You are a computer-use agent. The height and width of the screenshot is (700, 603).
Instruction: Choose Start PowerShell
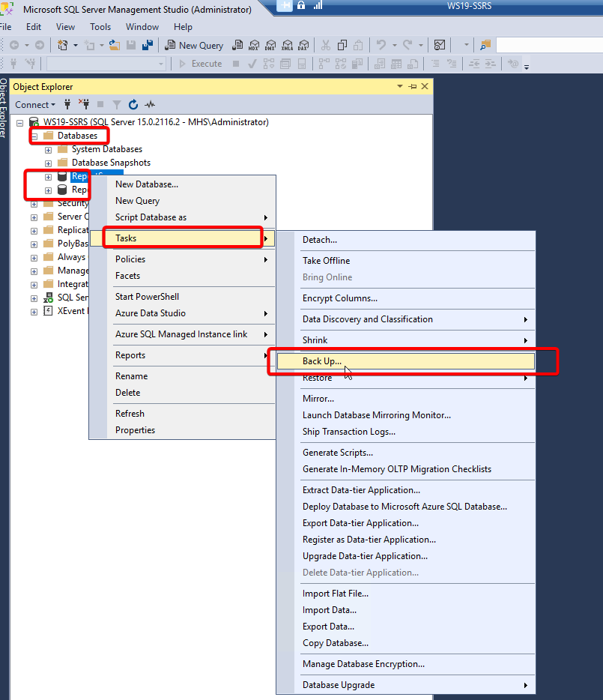(183, 297)
